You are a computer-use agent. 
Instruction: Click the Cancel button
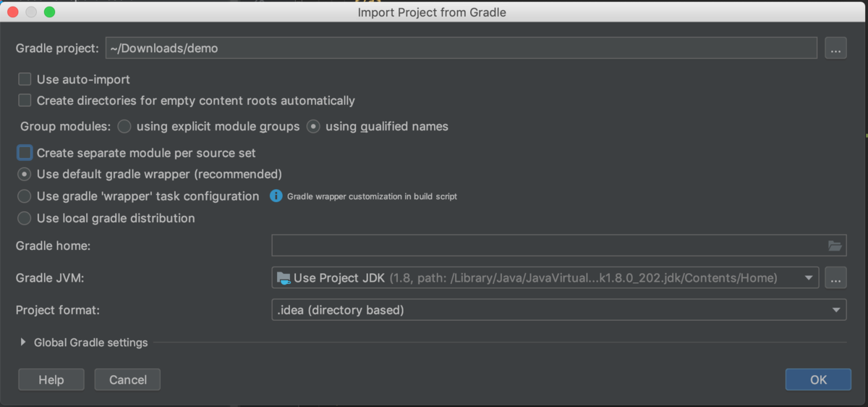[x=128, y=379]
